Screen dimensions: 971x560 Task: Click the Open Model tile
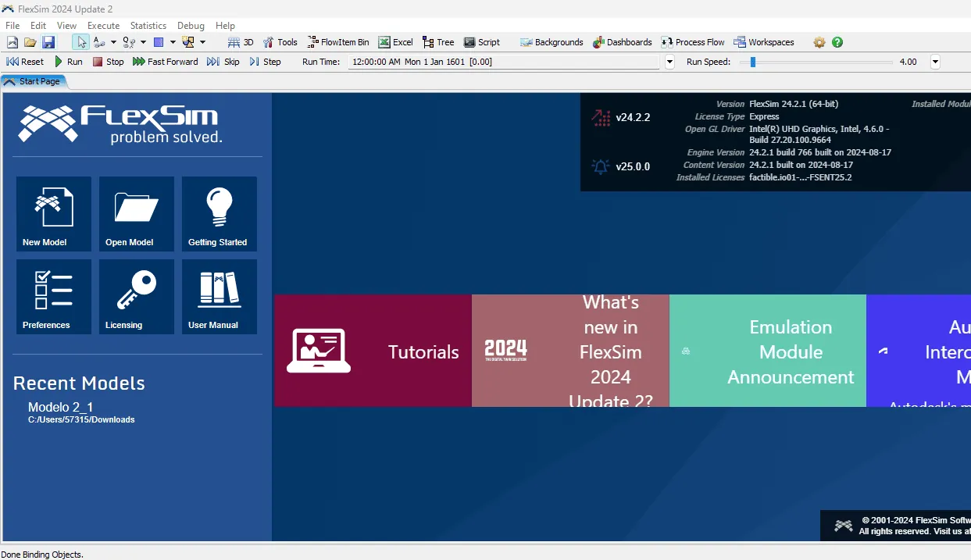(x=137, y=214)
